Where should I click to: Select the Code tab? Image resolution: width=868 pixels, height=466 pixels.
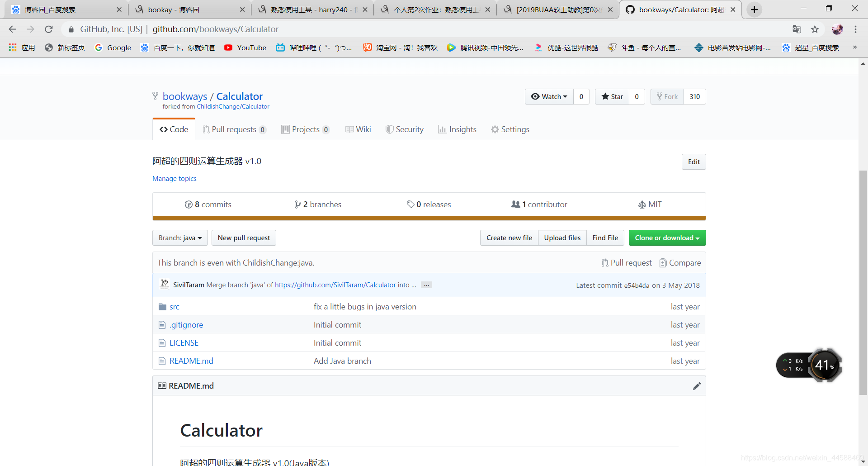(x=174, y=129)
